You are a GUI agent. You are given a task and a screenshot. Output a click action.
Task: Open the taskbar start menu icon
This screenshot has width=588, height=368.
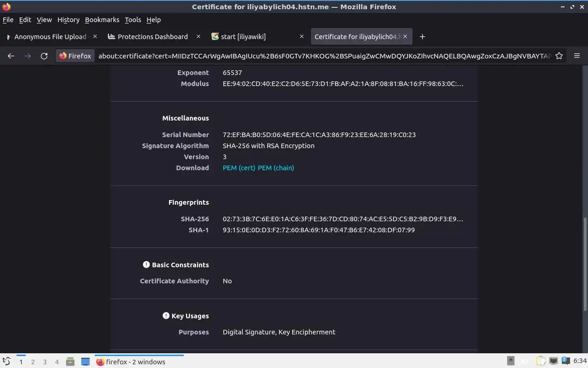(x=7, y=362)
